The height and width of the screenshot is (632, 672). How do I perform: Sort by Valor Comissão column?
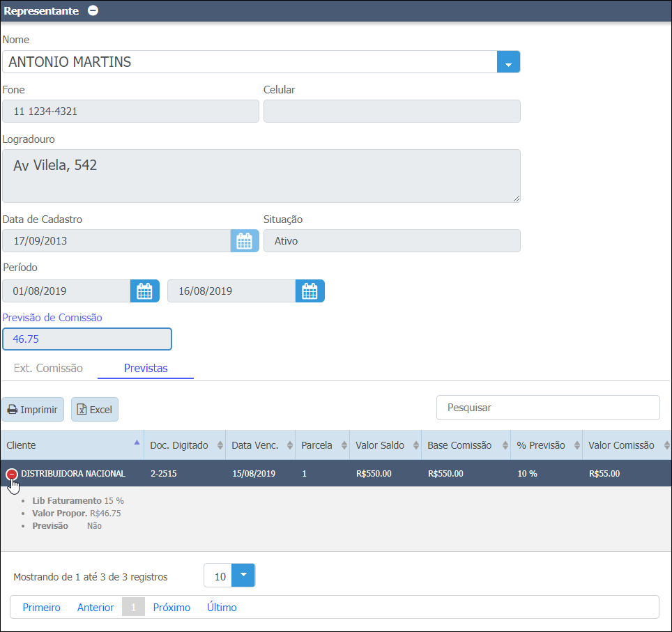(627, 445)
